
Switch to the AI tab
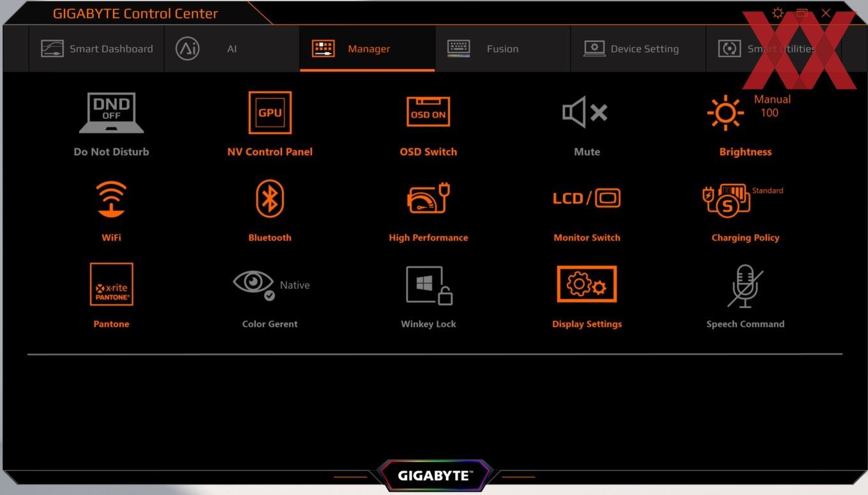(x=232, y=49)
